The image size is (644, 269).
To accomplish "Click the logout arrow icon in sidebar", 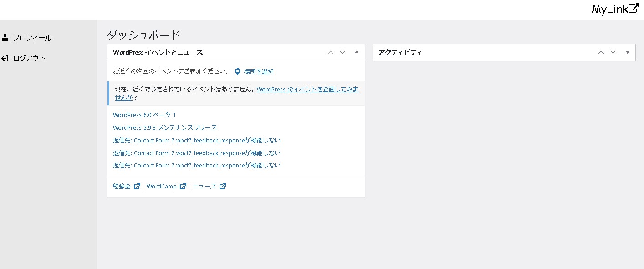I will click(5, 58).
